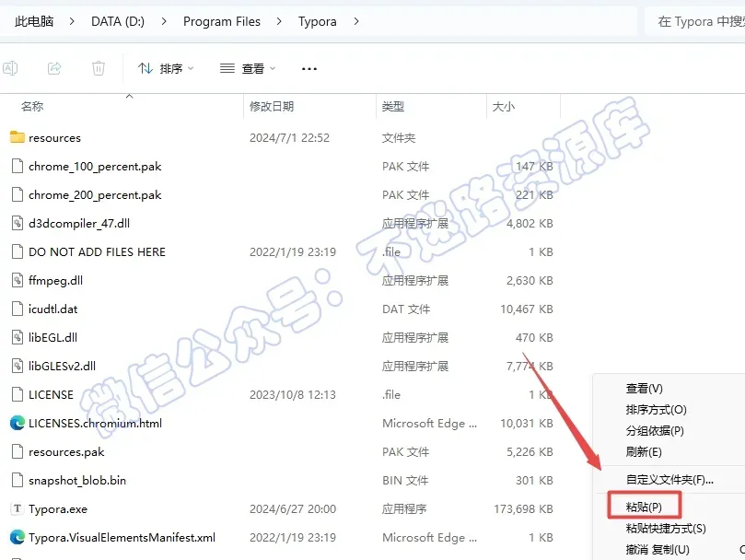The image size is (745, 560).
Task: Choose 粘贴(P) in context menu
Action: coord(644,507)
